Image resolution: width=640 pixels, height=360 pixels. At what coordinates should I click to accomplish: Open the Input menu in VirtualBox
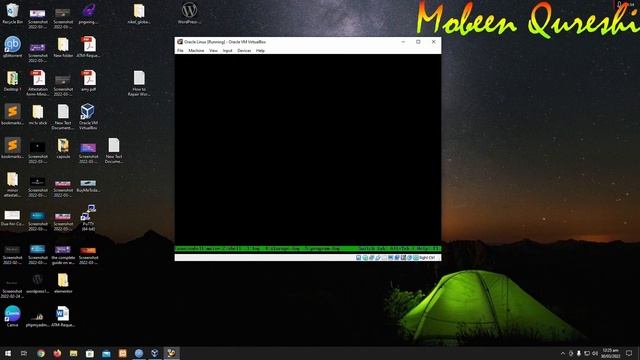click(x=227, y=51)
